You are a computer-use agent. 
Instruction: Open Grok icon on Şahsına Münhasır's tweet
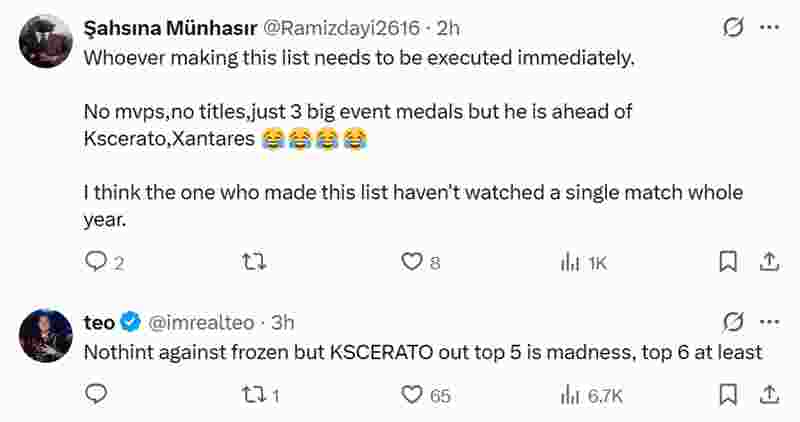[x=733, y=28]
